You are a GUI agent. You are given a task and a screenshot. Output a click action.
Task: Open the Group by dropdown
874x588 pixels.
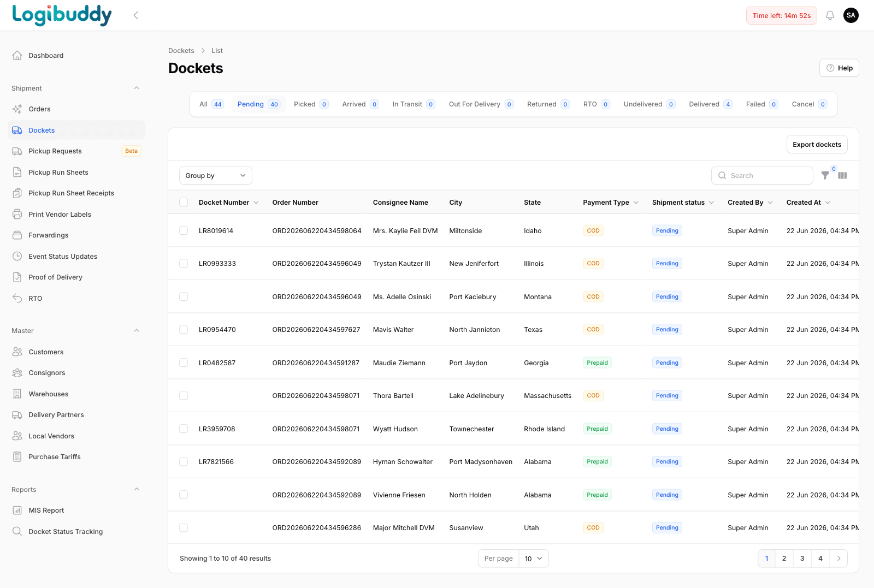(216, 175)
